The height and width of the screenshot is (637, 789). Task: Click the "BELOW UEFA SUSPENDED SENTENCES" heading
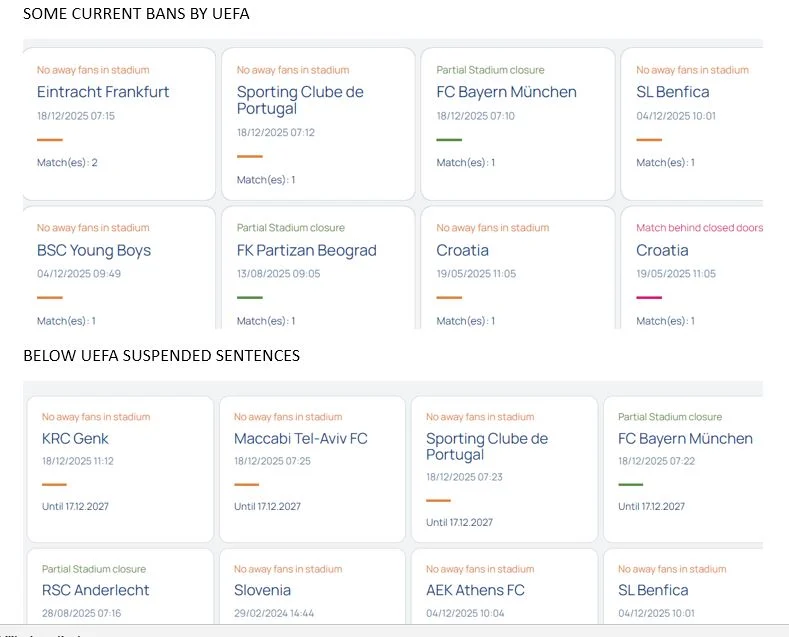(161, 356)
